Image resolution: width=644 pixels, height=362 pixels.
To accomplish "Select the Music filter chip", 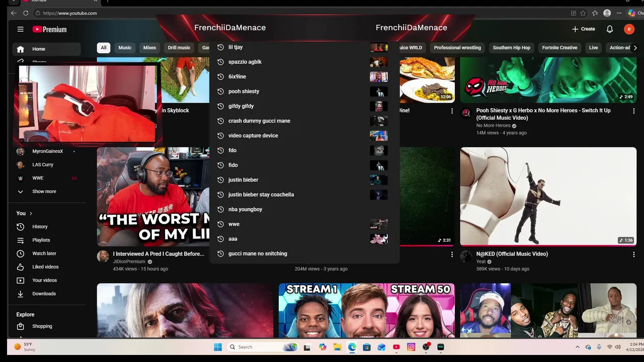I will [125, 48].
